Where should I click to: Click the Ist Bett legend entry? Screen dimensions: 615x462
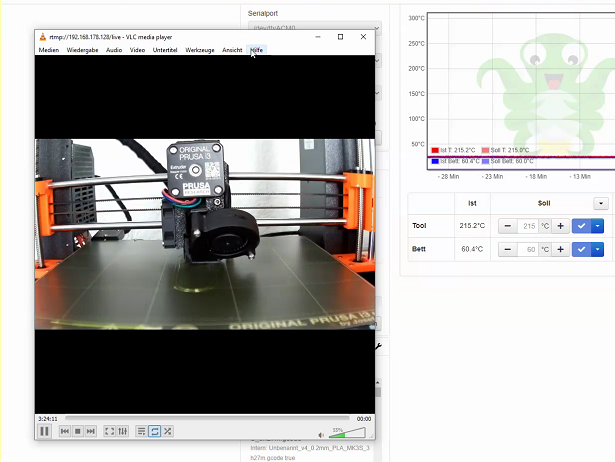tap(455, 161)
